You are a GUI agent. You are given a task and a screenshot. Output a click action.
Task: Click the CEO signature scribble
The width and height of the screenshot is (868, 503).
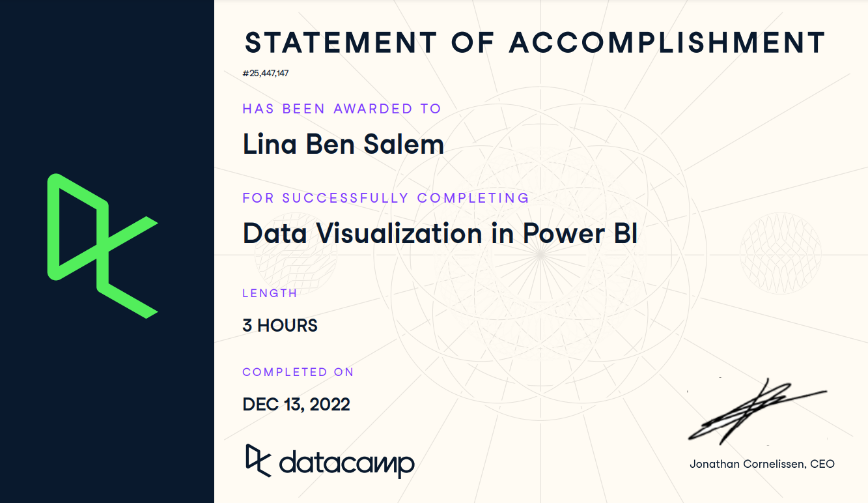pyautogui.click(x=757, y=412)
